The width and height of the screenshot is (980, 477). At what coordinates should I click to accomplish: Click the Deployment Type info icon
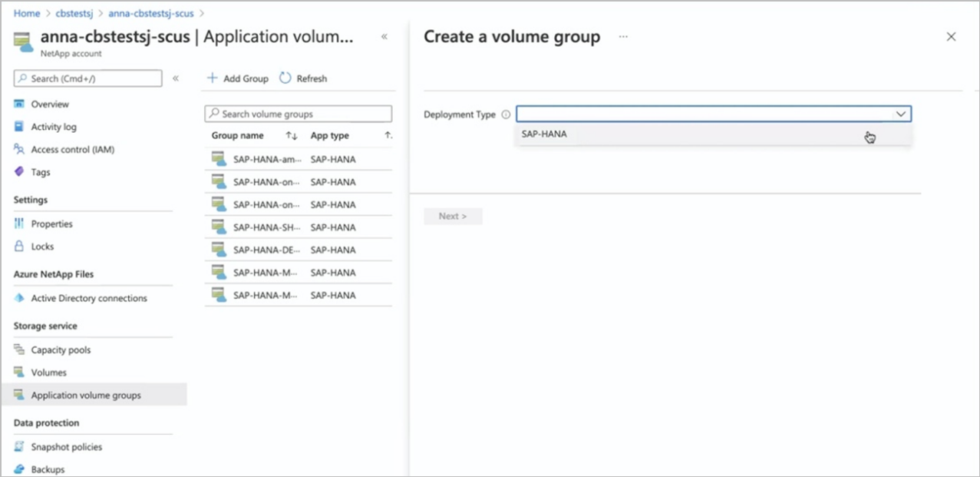506,114
